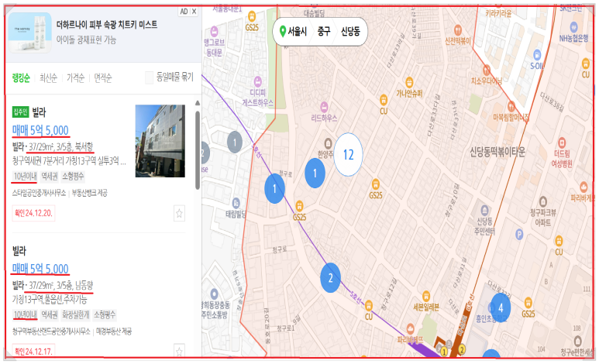Sort listings by 가격순
Image resolution: width=599 pixels, height=364 pixels.
point(76,78)
